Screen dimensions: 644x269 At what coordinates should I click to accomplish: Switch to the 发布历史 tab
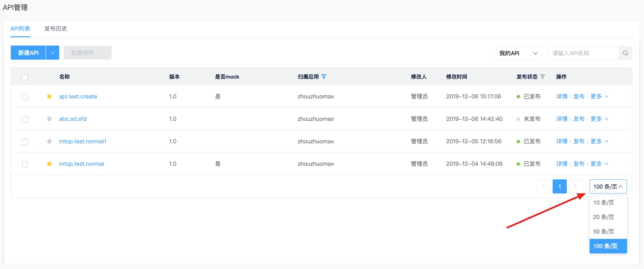pyautogui.click(x=55, y=29)
